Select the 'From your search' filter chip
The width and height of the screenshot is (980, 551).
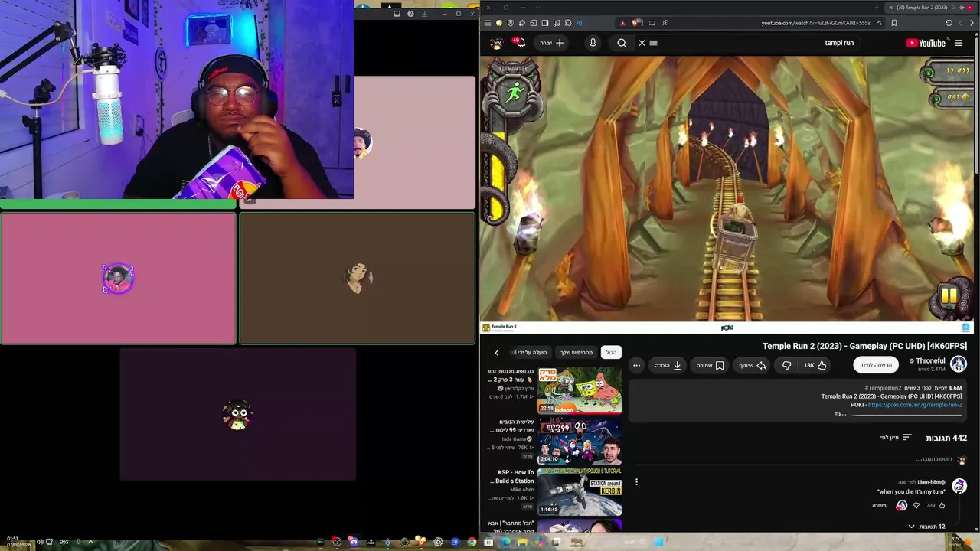point(577,353)
